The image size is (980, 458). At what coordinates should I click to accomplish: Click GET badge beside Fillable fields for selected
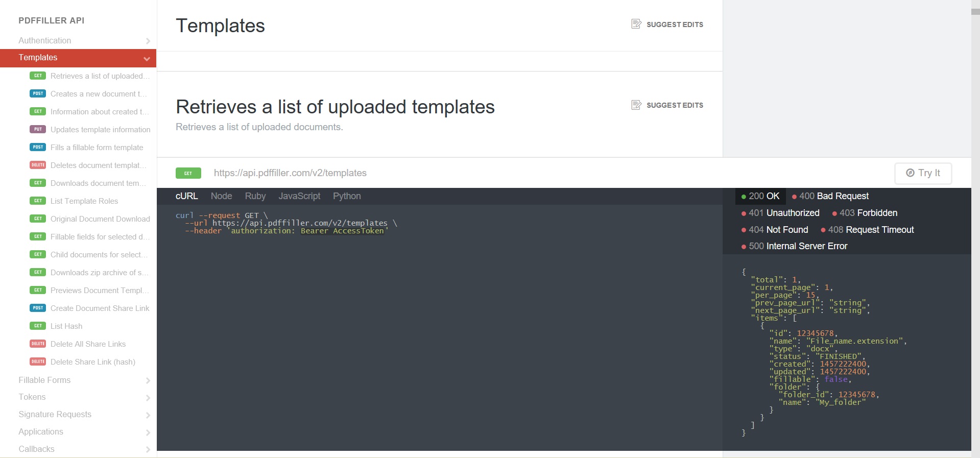pos(38,236)
